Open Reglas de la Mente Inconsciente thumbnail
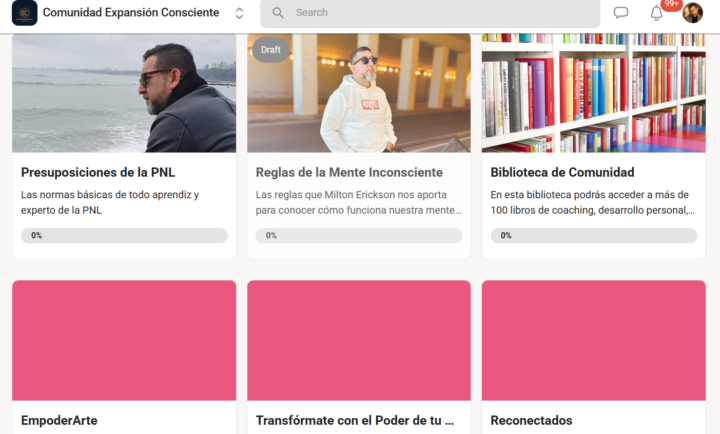 click(x=359, y=93)
